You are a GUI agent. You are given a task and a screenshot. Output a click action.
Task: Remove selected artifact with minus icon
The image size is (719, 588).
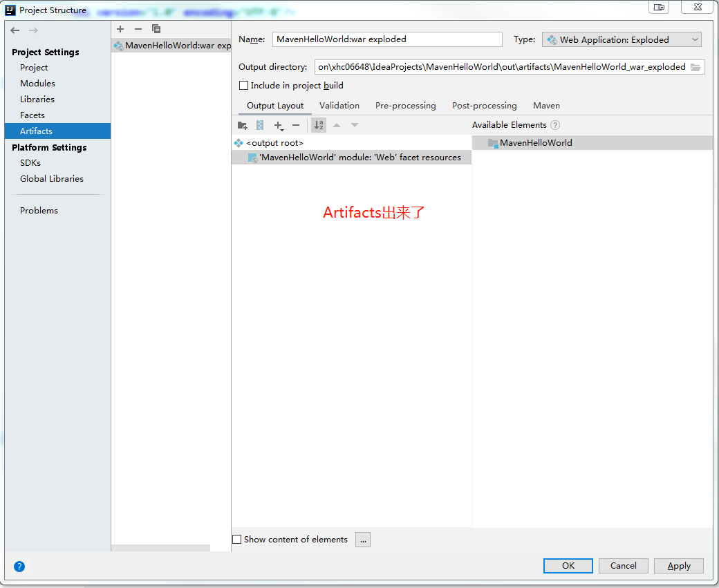tap(138, 29)
